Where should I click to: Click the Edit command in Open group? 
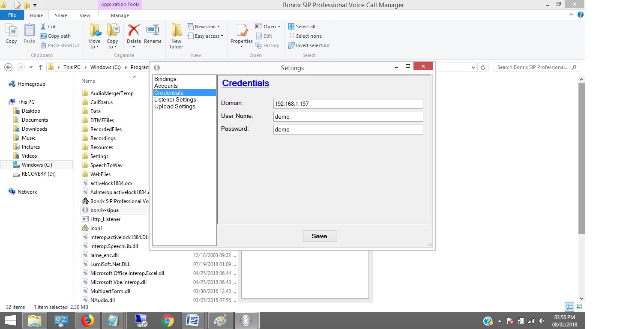[x=264, y=36]
